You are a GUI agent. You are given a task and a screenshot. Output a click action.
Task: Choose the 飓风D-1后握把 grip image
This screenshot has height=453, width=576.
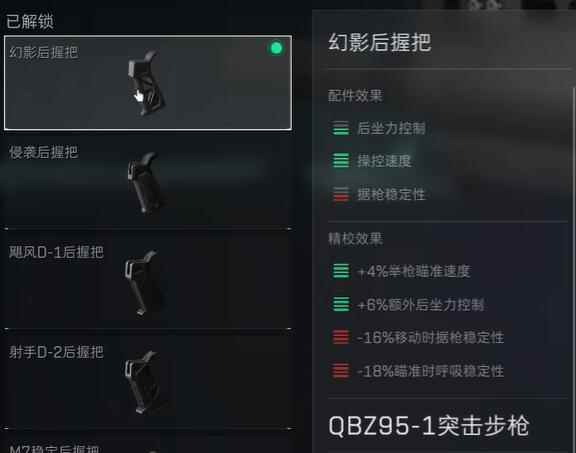[x=141, y=283]
